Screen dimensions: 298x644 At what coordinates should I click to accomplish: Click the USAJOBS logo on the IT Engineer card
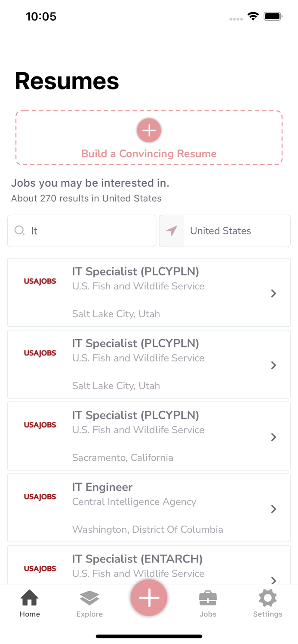tap(40, 496)
